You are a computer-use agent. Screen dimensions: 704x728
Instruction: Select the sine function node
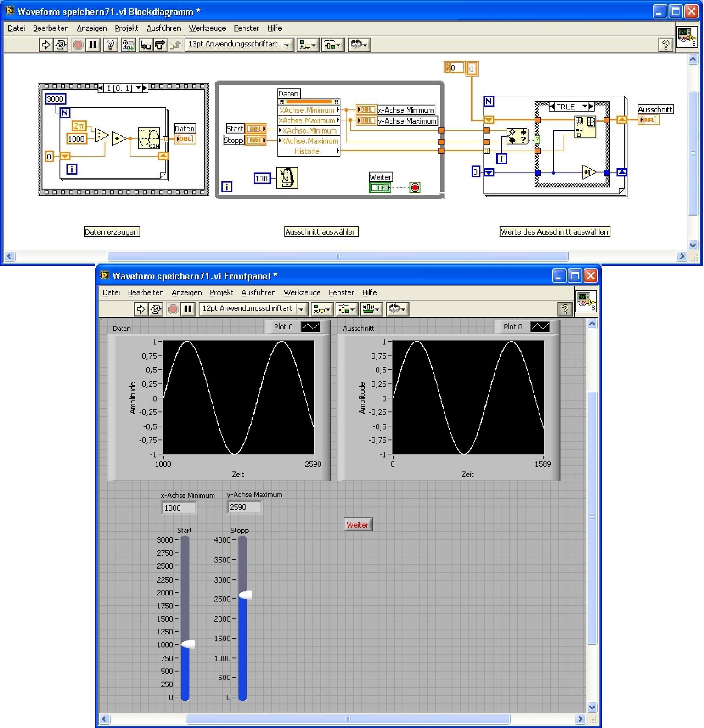(x=149, y=138)
